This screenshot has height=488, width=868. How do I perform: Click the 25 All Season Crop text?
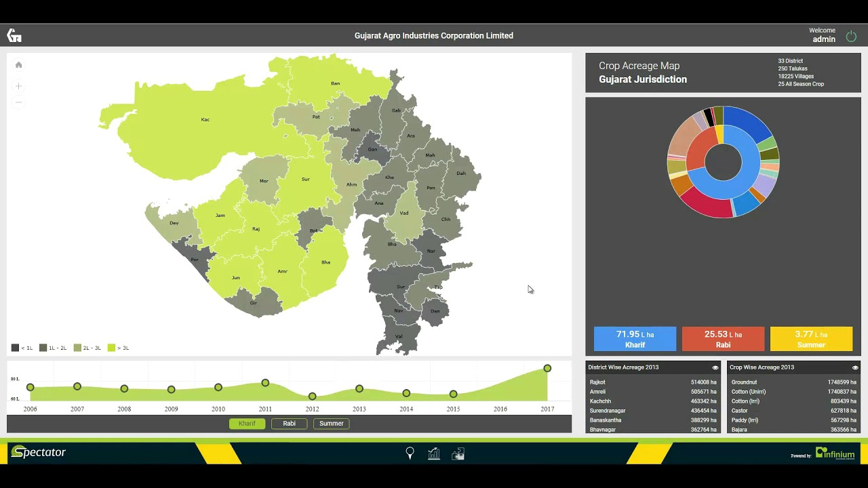(801, 84)
